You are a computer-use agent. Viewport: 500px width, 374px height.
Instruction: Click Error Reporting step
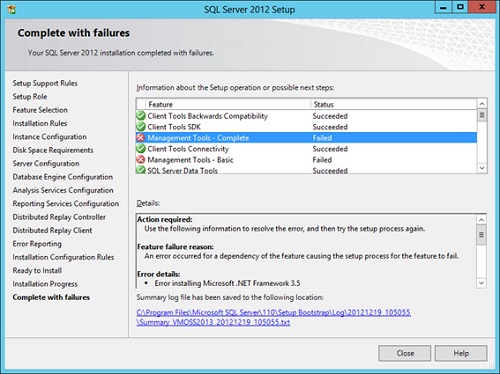tap(37, 244)
